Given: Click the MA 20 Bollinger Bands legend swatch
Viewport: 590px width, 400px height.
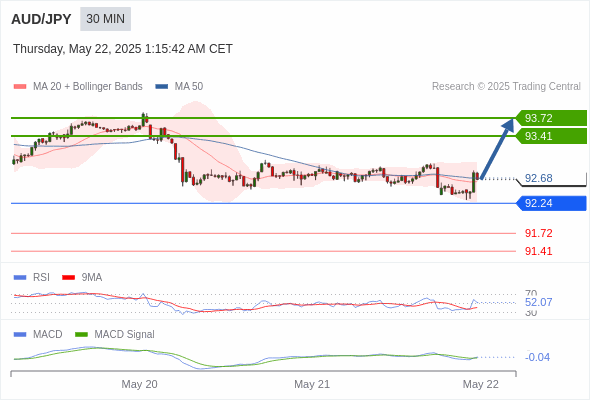Looking at the screenshot, I should click(x=20, y=87).
